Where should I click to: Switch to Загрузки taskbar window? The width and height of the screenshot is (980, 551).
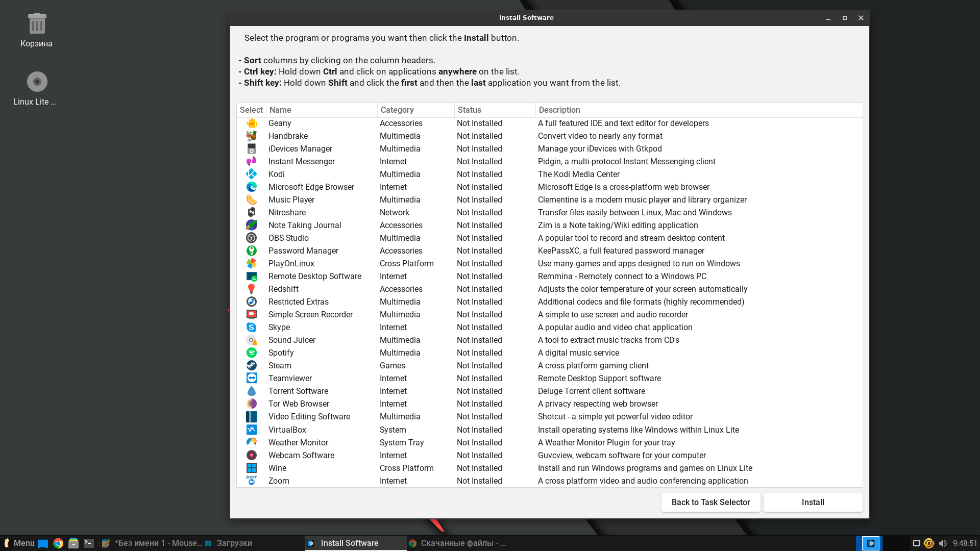[234, 543]
